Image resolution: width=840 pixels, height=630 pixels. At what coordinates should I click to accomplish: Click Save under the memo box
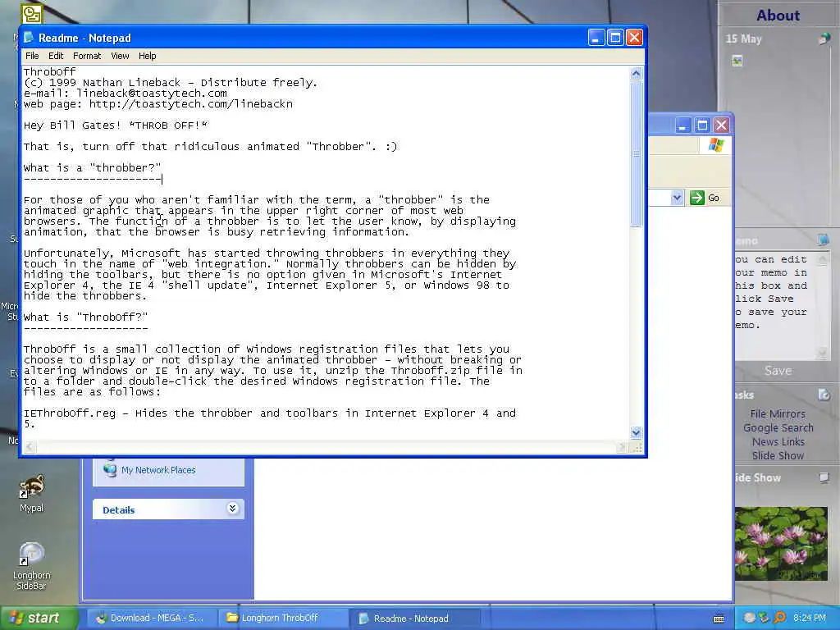point(778,371)
